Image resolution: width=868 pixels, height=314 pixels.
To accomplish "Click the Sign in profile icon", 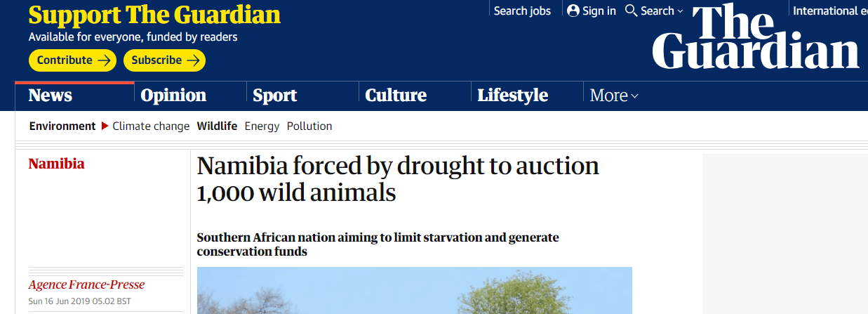I will 573,11.
